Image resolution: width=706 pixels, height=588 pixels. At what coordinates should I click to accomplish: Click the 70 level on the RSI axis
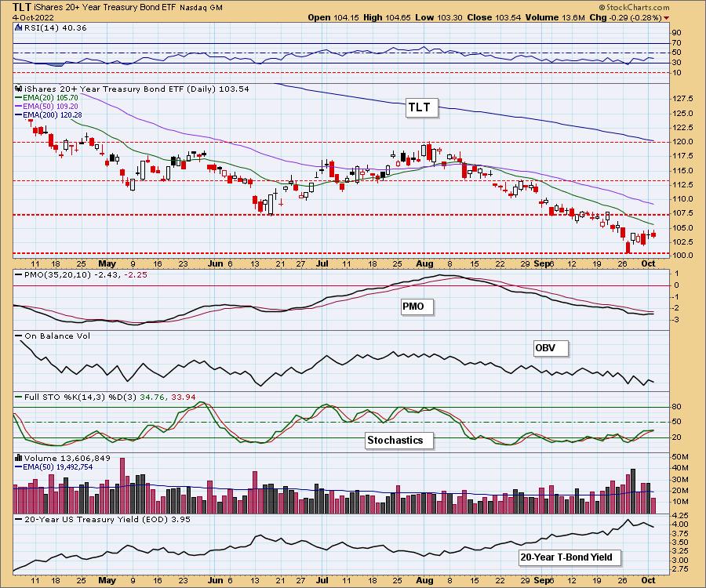click(677, 43)
